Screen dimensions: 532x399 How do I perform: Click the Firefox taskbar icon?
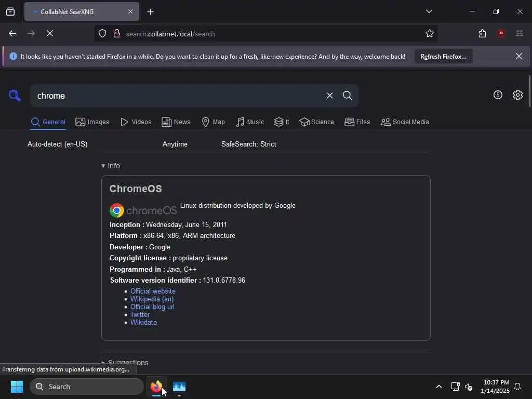tap(156, 387)
